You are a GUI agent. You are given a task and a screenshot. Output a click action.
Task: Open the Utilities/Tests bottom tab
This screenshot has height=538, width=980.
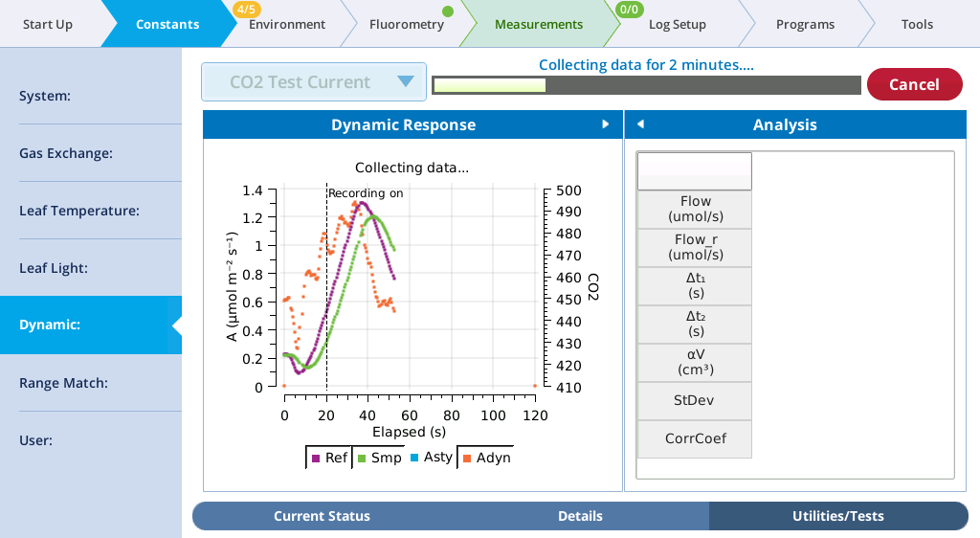838,516
